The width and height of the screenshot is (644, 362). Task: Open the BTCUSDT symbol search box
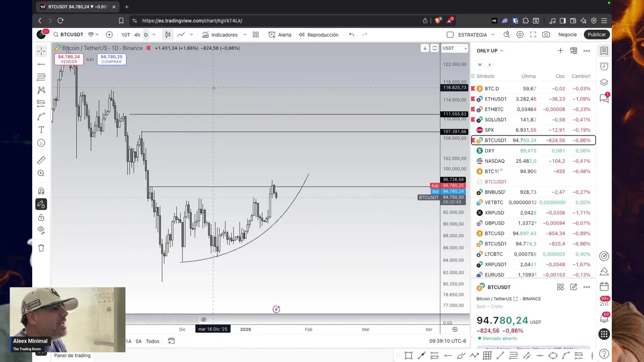click(68, 35)
